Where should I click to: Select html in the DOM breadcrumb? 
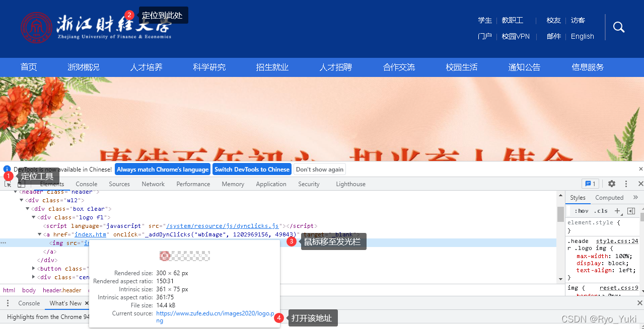pyautogui.click(x=9, y=290)
